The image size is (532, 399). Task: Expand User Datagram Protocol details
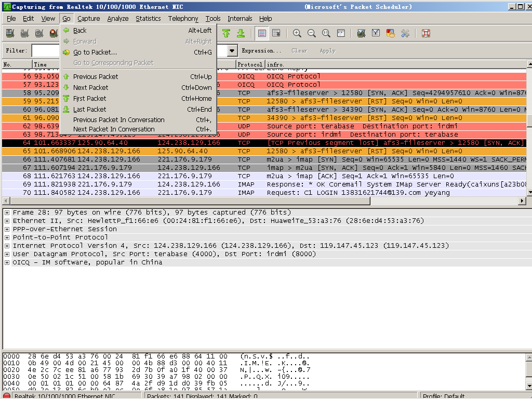pos(7,254)
